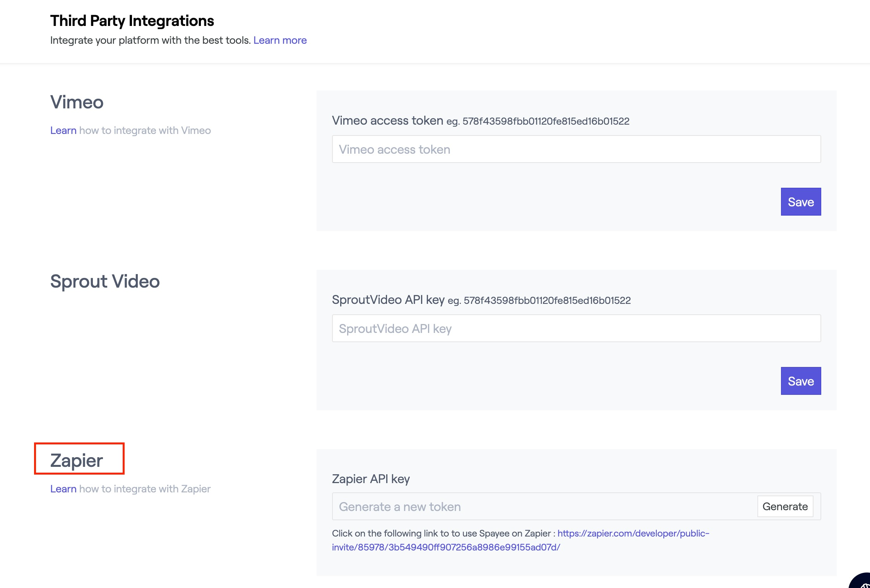Click the Sprout Video section heading

(x=105, y=281)
